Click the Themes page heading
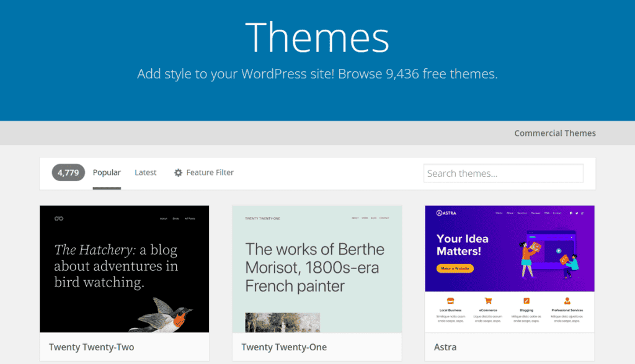This screenshot has height=364, width=635. [317, 38]
